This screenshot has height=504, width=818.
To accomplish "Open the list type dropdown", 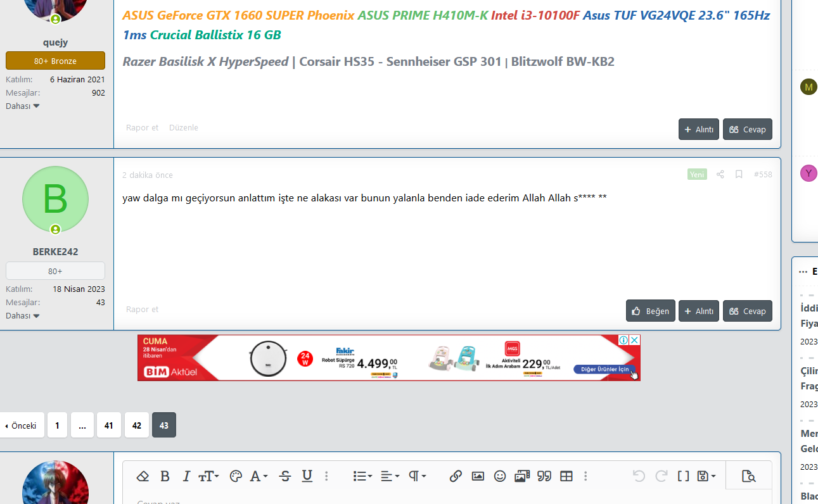I will point(362,476).
